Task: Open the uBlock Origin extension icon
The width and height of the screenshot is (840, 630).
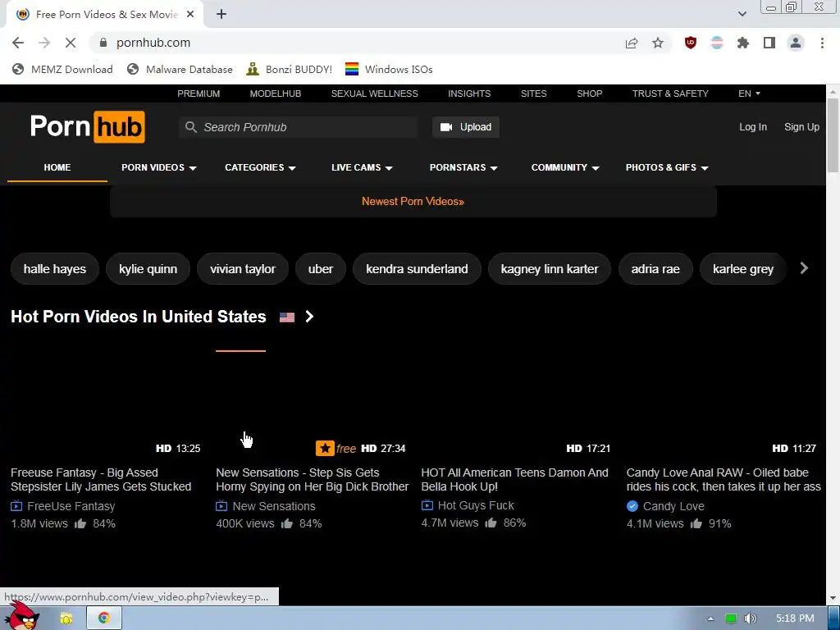Action: click(x=691, y=43)
